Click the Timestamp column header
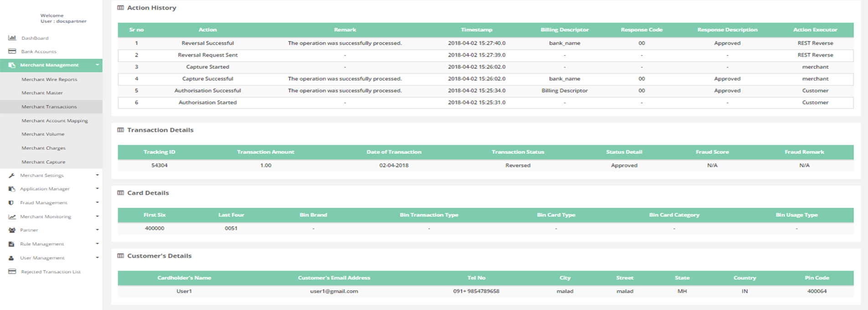The image size is (868, 310). (x=476, y=30)
